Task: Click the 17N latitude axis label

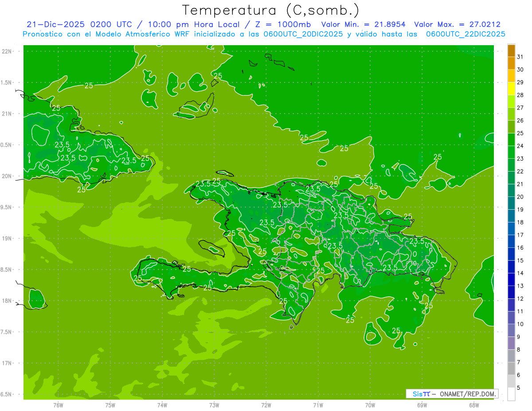Action: (x=7, y=363)
